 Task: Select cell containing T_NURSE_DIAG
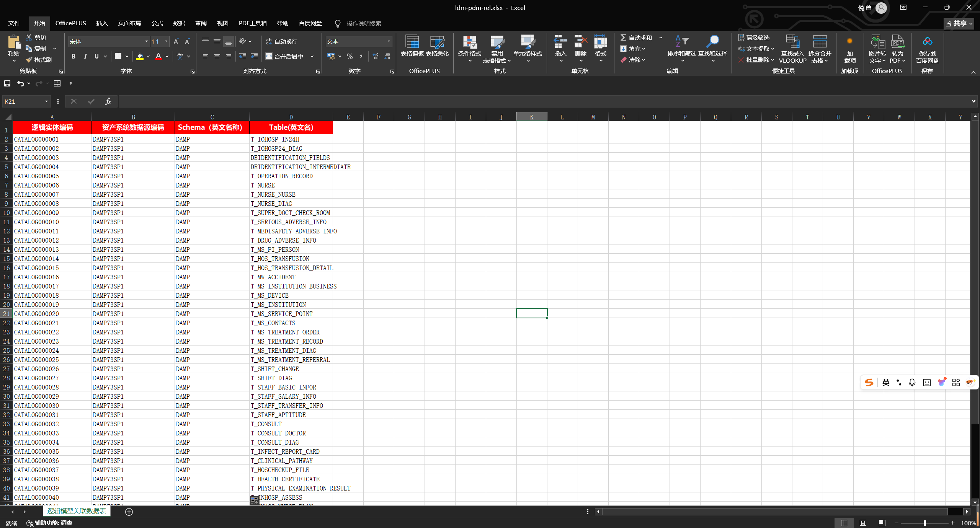(x=271, y=204)
